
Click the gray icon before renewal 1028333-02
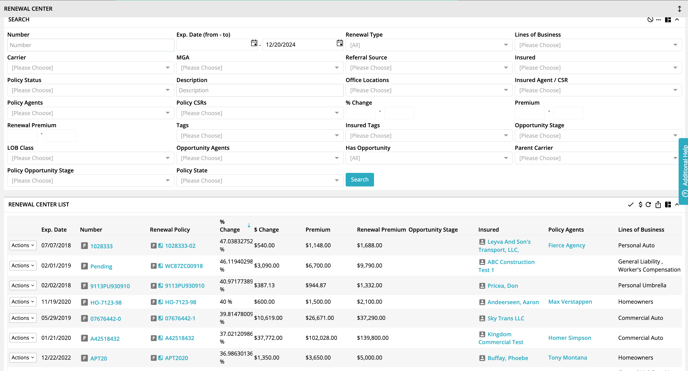pyautogui.click(x=154, y=246)
